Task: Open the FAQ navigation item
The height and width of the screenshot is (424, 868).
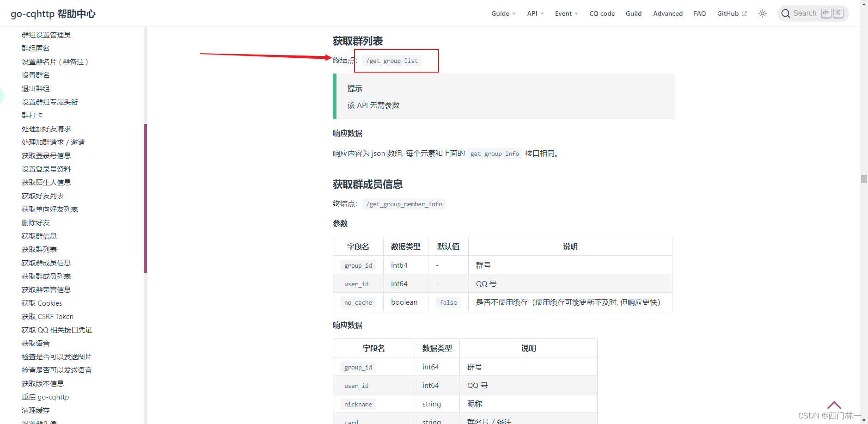Action: (x=699, y=13)
